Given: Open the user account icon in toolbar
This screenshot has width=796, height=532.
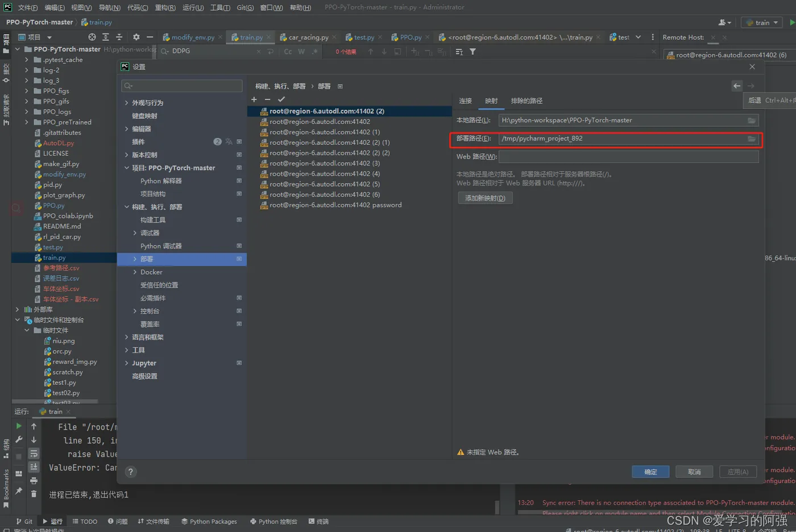Looking at the screenshot, I should click(x=724, y=22).
